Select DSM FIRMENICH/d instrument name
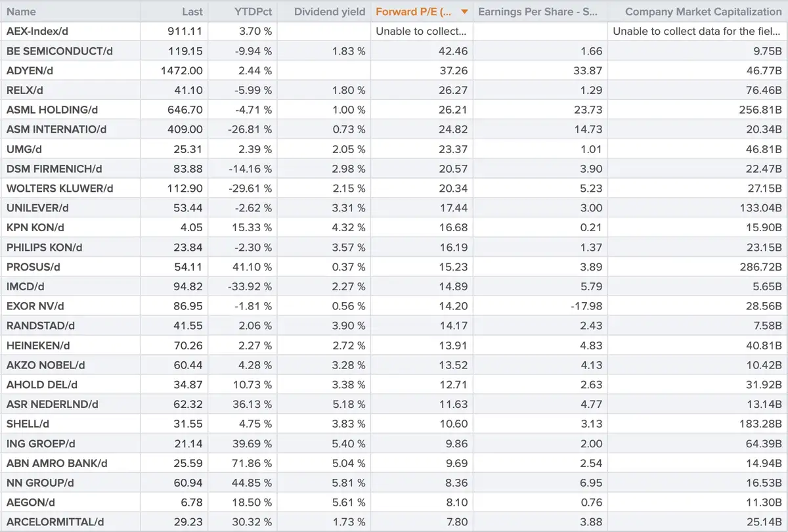Viewport: 788px width, 532px height. (54, 169)
